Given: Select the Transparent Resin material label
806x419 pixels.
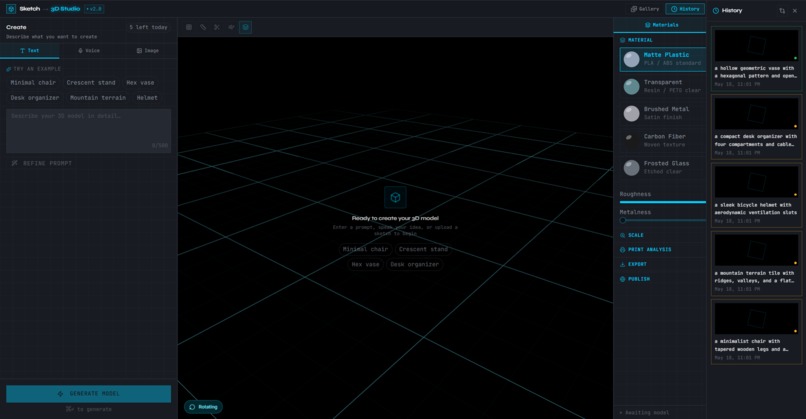Looking at the screenshot, I should 672,86.
